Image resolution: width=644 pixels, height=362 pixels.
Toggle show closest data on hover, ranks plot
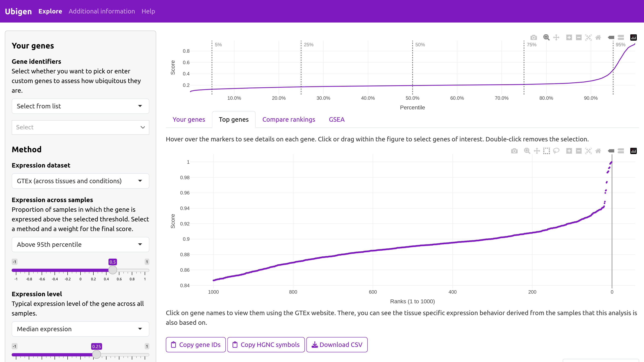tap(611, 151)
